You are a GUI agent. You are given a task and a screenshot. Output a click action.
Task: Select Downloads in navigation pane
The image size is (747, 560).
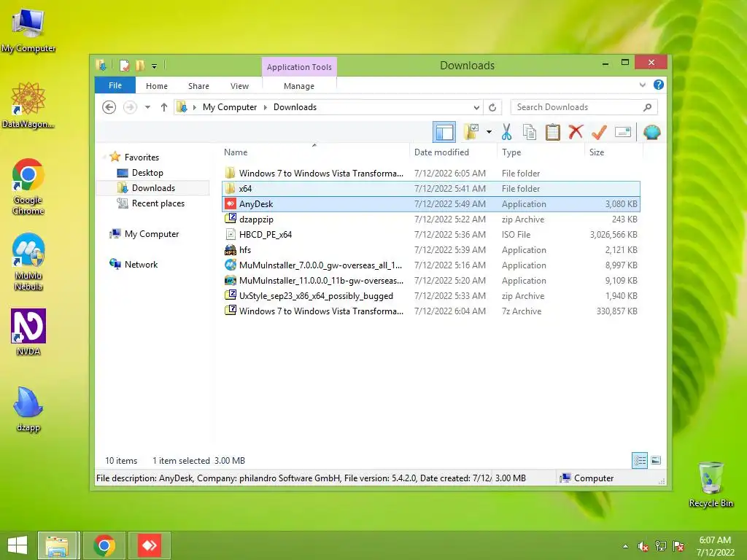[x=153, y=187]
